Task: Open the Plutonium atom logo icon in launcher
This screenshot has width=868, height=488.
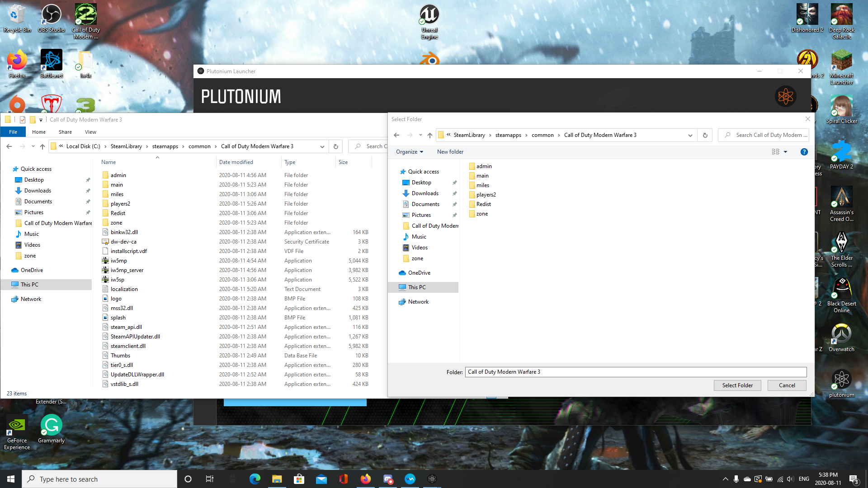Action: pos(786,96)
